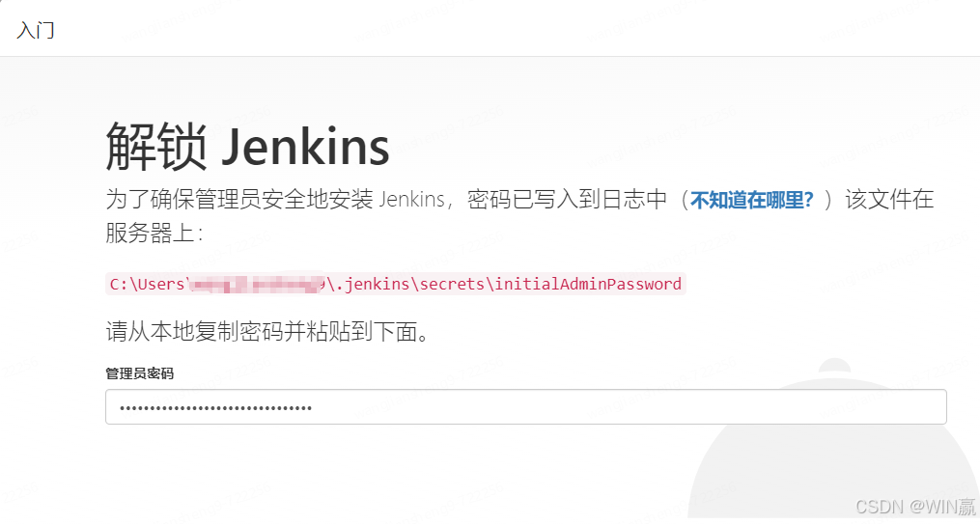Focus the 管理员密码 password input field

click(525, 406)
